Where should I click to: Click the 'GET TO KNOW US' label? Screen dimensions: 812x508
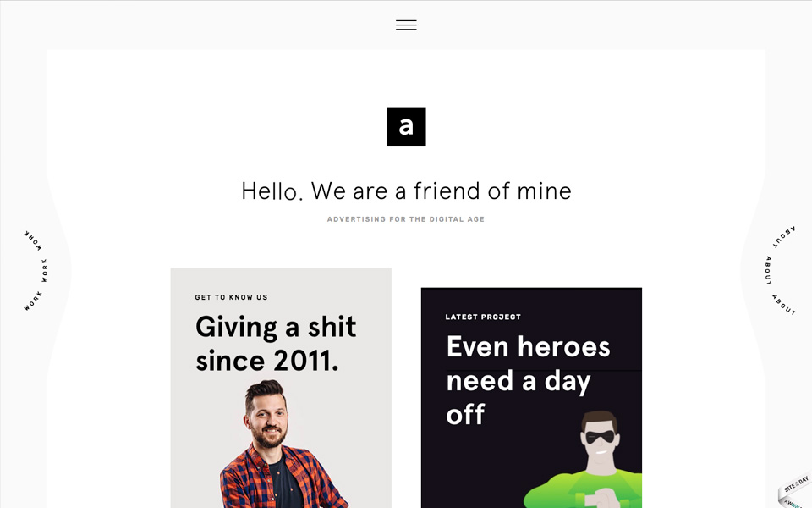pyautogui.click(x=231, y=297)
